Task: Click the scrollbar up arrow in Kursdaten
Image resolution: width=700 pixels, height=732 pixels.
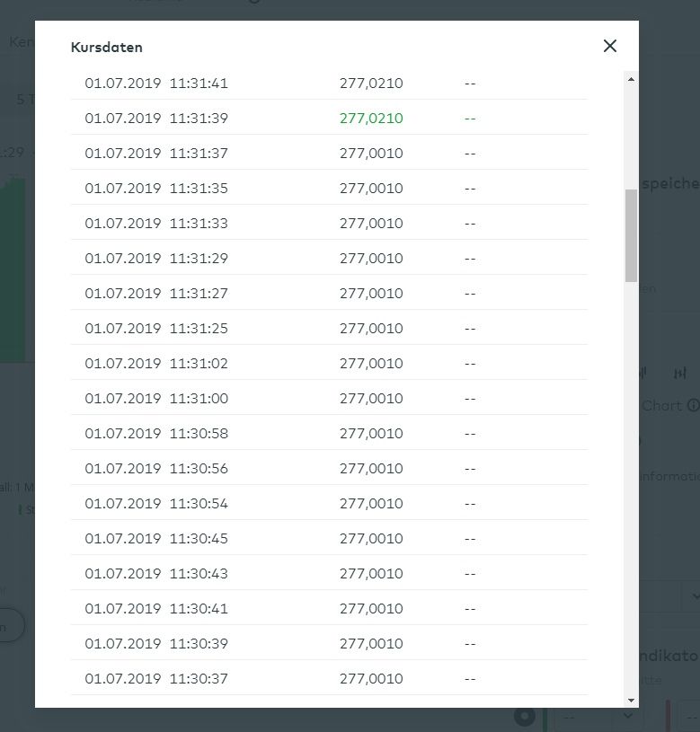Action: (x=631, y=79)
